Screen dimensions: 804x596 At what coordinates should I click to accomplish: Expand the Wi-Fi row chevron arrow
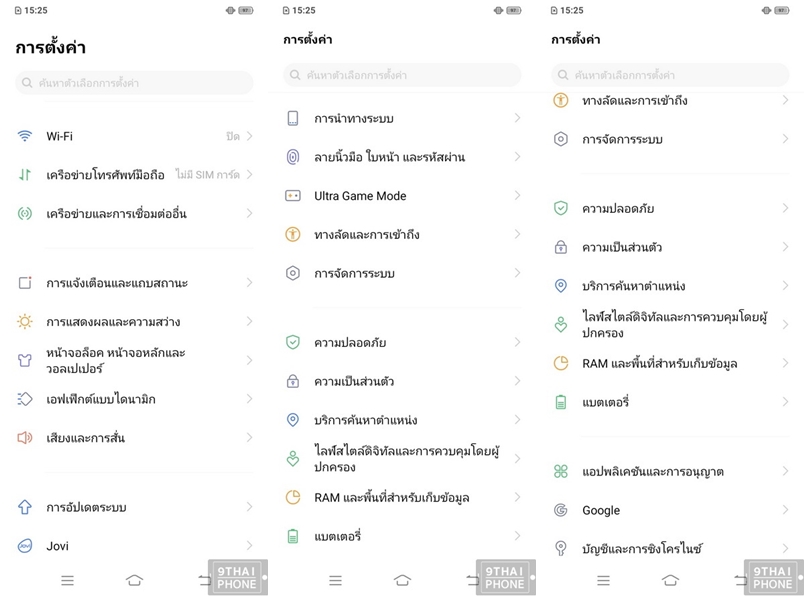(250, 136)
